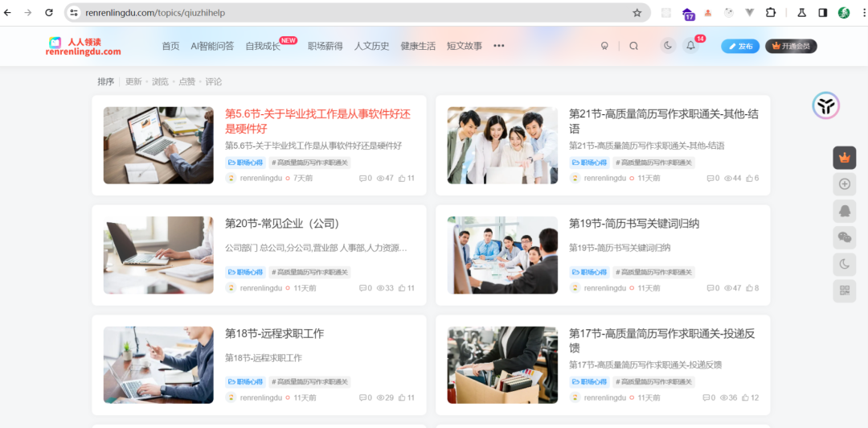Click renrenlingdu author name on 第18节 card
The image size is (868, 428).
[260, 397]
